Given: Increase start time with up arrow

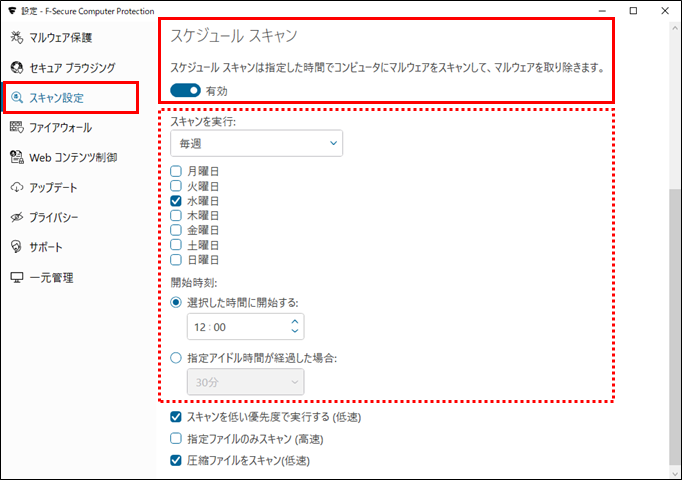Looking at the screenshot, I should (x=294, y=322).
